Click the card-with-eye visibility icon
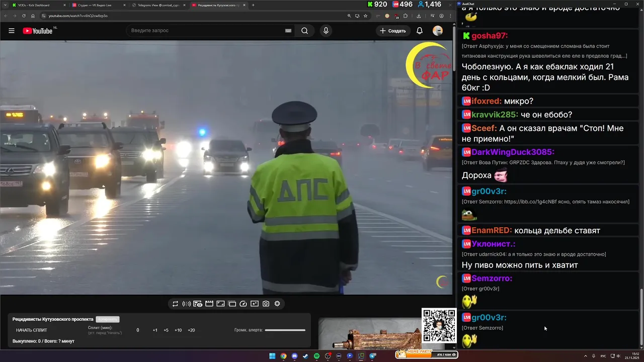The width and height of the screenshot is (644, 362). [x=198, y=304]
